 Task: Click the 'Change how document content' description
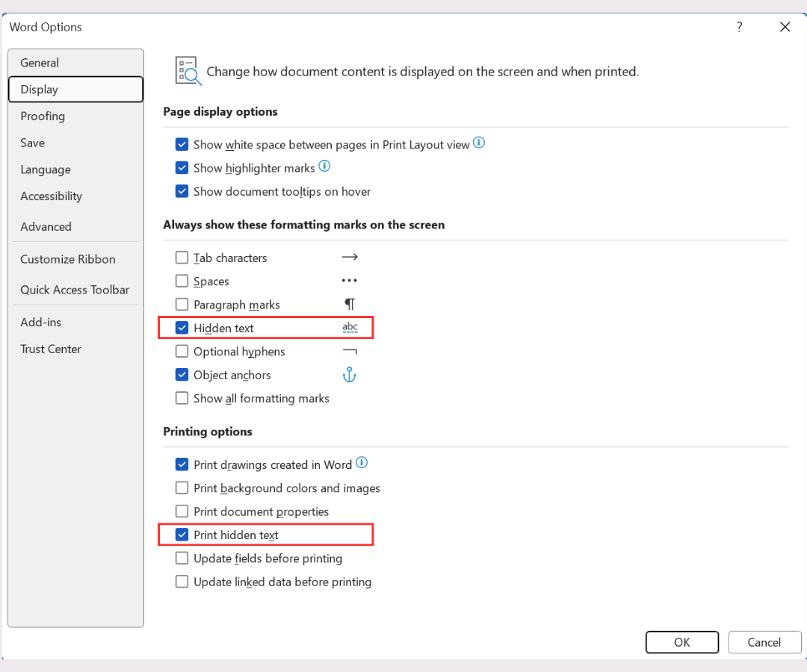click(x=422, y=72)
